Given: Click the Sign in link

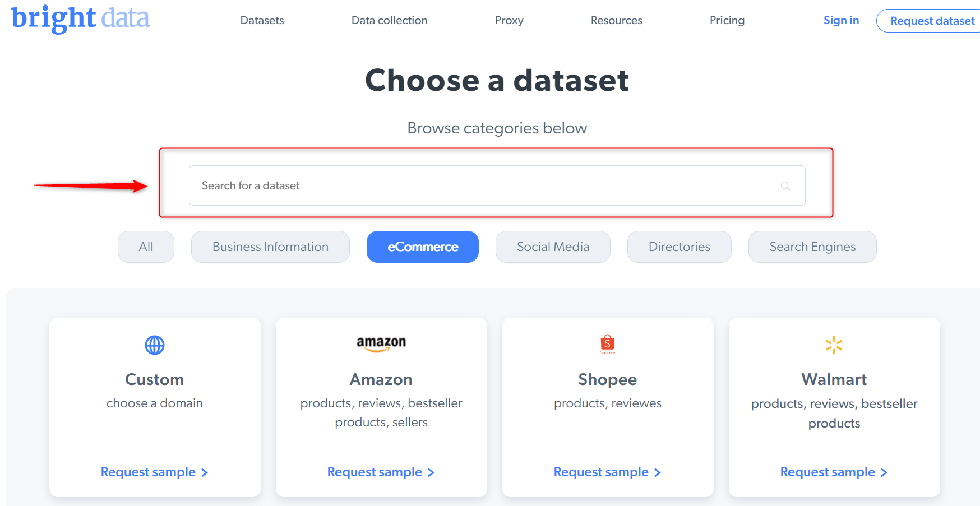Looking at the screenshot, I should 841,21.
